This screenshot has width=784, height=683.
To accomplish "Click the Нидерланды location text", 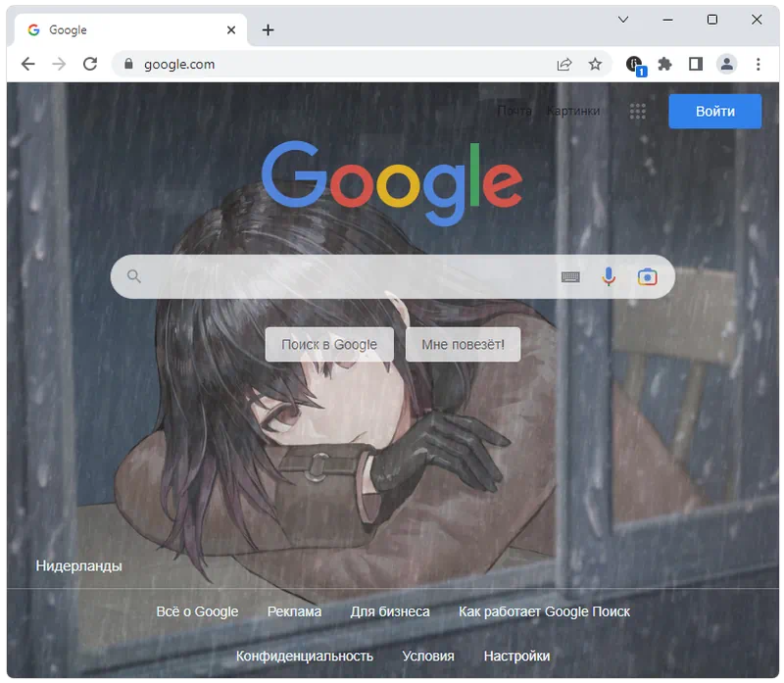I will (79, 566).
